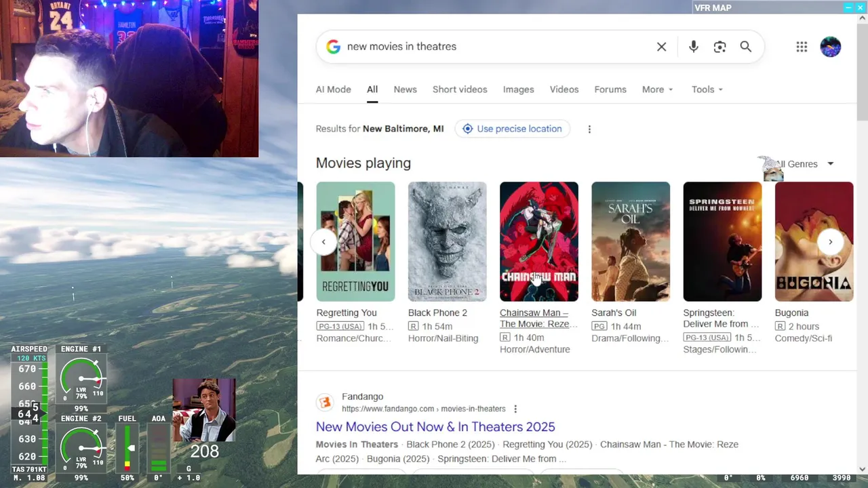Click the Movies playing heading
The height and width of the screenshot is (488, 868).
363,163
